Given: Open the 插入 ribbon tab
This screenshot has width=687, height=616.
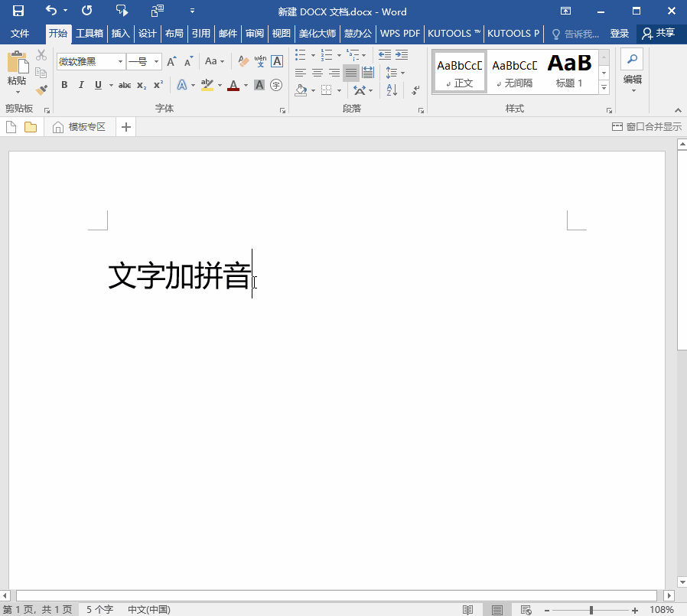Looking at the screenshot, I should point(121,34).
